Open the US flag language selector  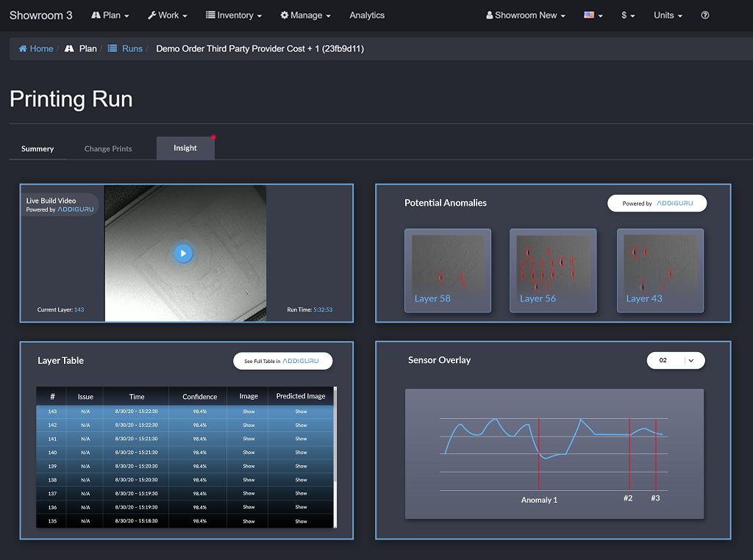pos(593,15)
